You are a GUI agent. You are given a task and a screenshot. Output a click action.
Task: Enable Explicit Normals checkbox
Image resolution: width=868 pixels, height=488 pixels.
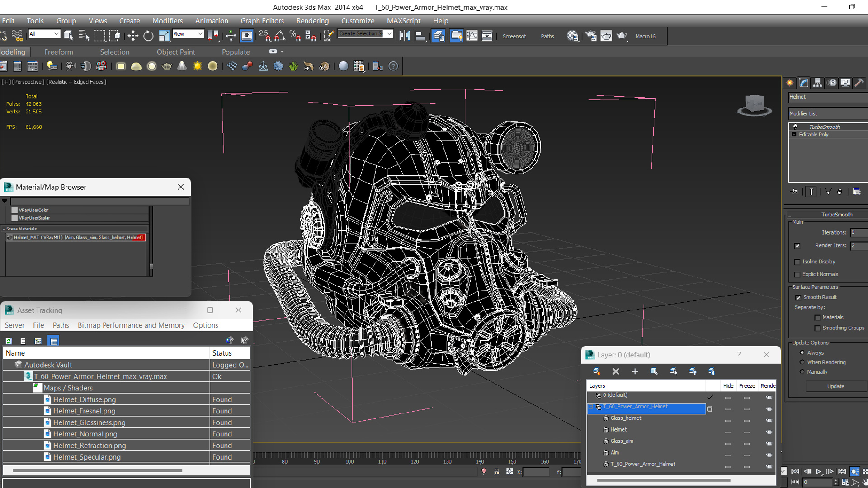(797, 275)
